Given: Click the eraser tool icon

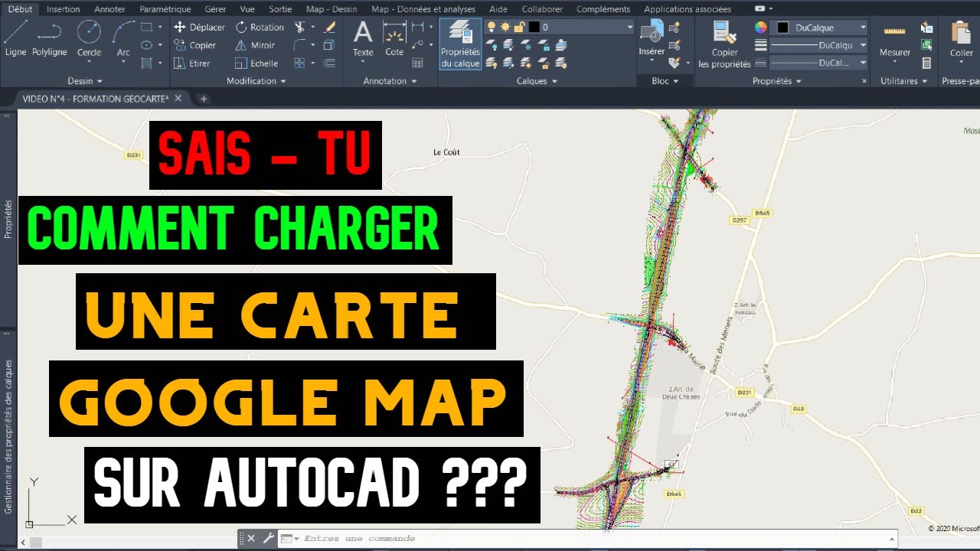Looking at the screenshot, I should pyautogui.click(x=330, y=27).
